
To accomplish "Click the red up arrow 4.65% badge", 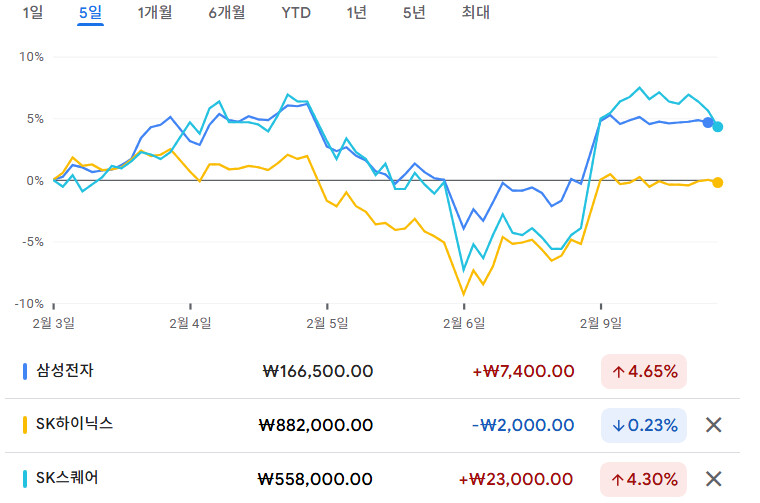I will (x=644, y=371).
